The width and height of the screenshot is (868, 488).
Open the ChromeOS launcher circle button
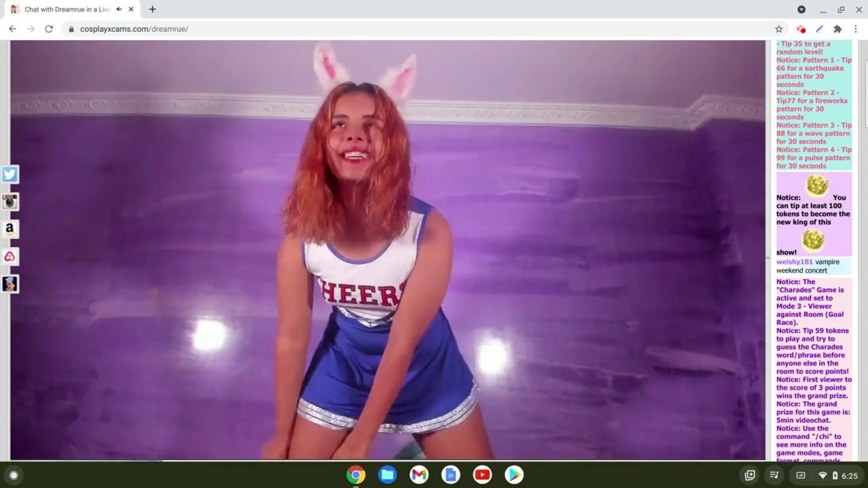point(14,475)
